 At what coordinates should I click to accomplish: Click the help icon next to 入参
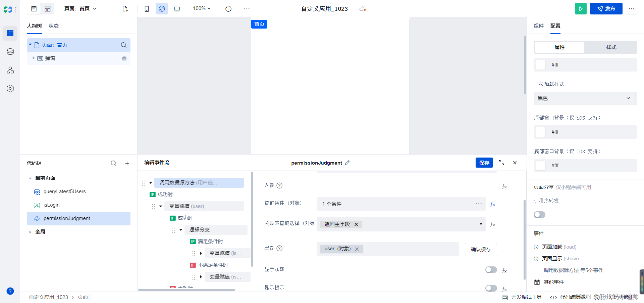279,185
